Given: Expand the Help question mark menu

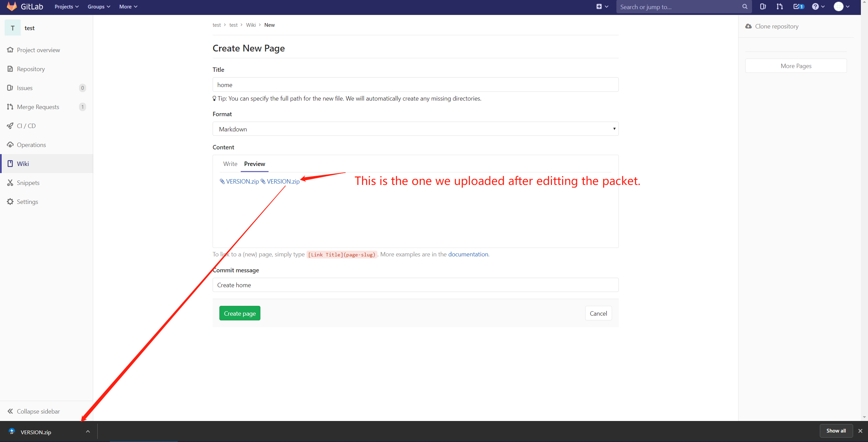Looking at the screenshot, I should pos(818,7).
